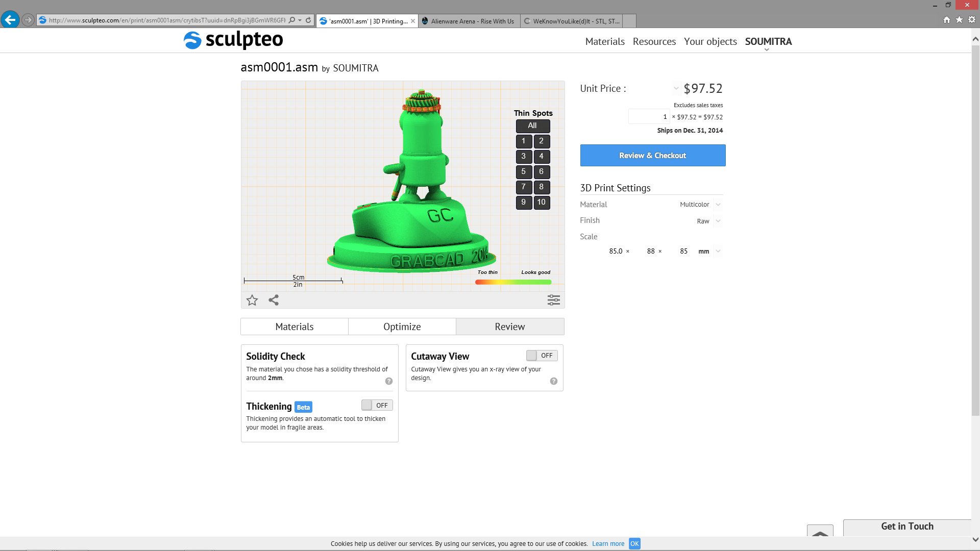Screen dimensions: 980x551
Task: Expand the Unit Price currency dropdown
Action: (676, 88)
